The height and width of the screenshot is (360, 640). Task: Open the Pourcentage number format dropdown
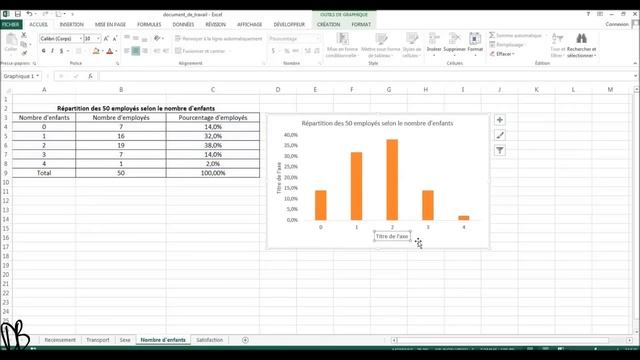318,38
